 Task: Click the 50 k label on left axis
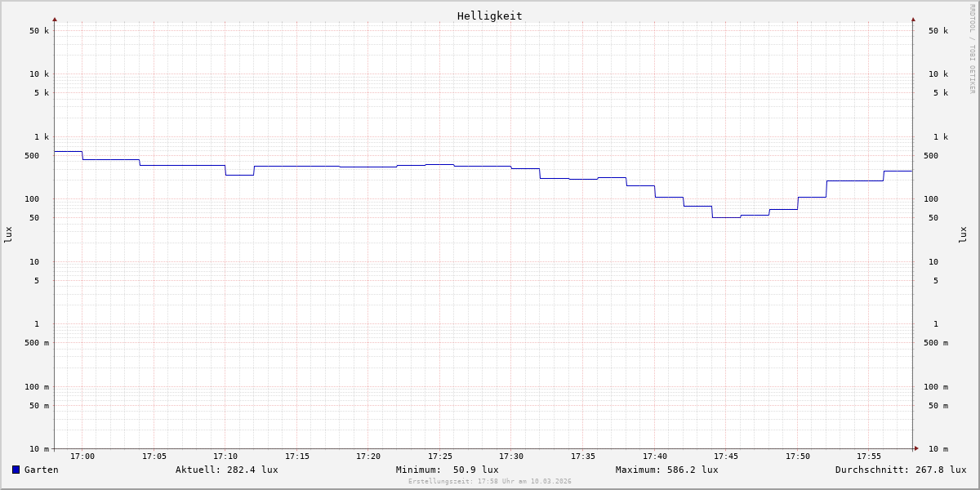39,31
